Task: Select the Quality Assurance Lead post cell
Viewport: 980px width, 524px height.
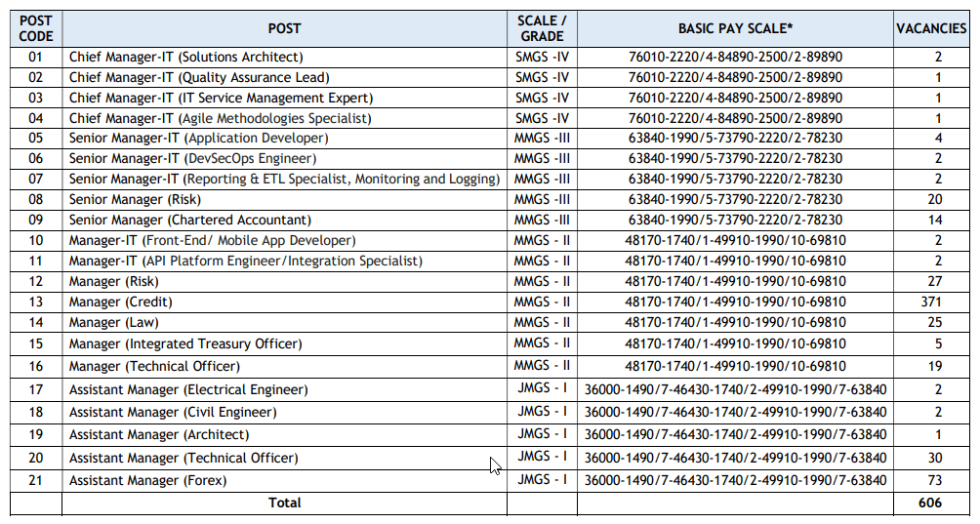Action: point(199,77)
